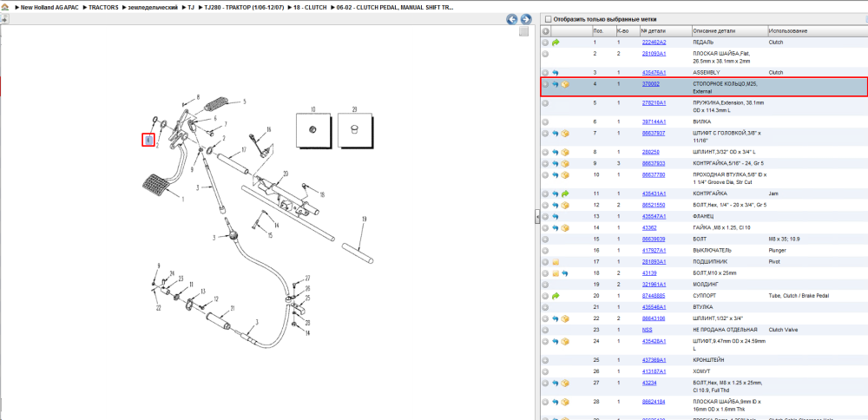The image size is (868, 420).
Task: Click package icon in КОНТРГАЙКА 5/16 row
Action: (x=565, y=164)
